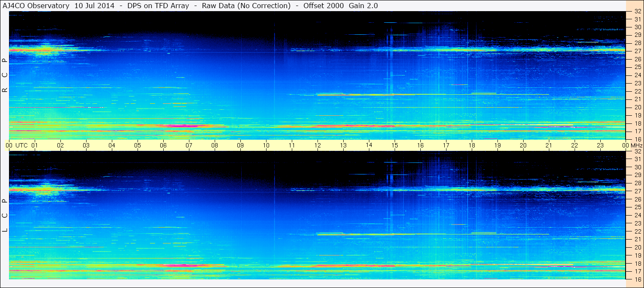Click the 19 hour marker on the time axis
Image resolution: width=644 pixels, height=288 pixels.
tap(497, 145)
